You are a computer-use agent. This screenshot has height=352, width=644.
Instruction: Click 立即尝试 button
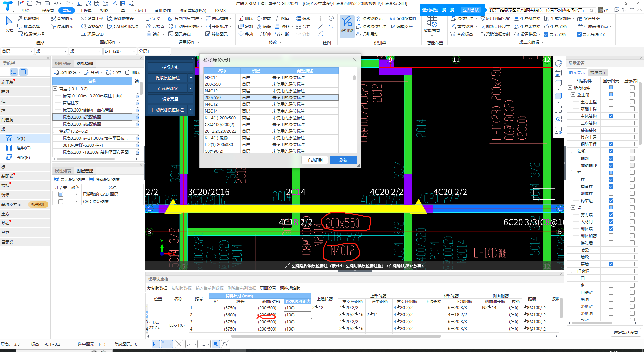(471, 10)
